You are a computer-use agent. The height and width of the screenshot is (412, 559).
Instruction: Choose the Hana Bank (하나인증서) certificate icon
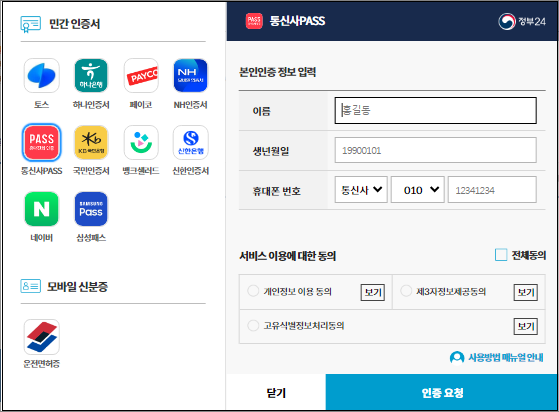coord(91,76)
